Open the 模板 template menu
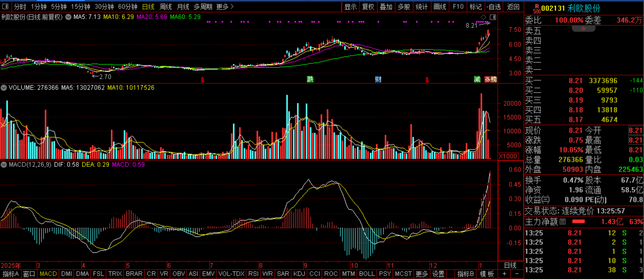Screen dimensions: 644x279 pyautogui.click(x=487, y=274)
